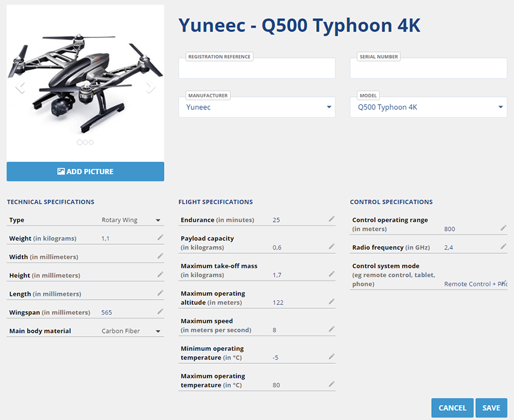
Task: Show the next drone picture
Action: [151, 87]
